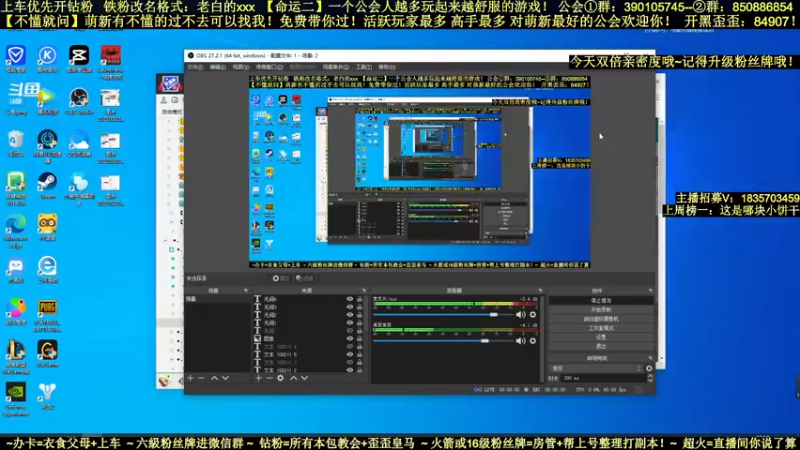The height and width of the screenshot is (450, 800).
Task: Open the Steam desktop shortcut
Action: coord(47,186)
